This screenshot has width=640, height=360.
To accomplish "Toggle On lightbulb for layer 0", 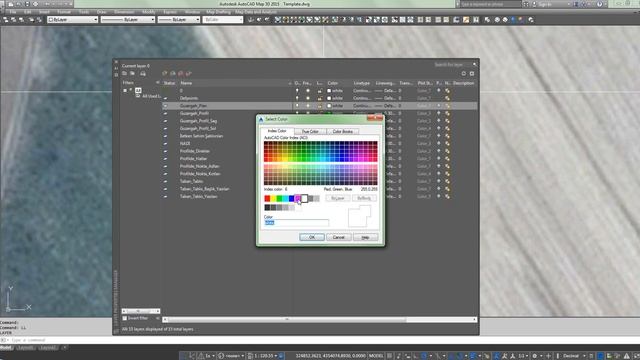I will pos(297,91).
